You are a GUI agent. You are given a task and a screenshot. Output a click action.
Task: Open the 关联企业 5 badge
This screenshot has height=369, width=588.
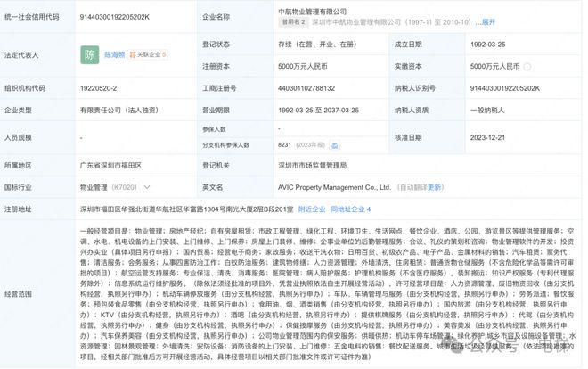[x=148, y=54]
